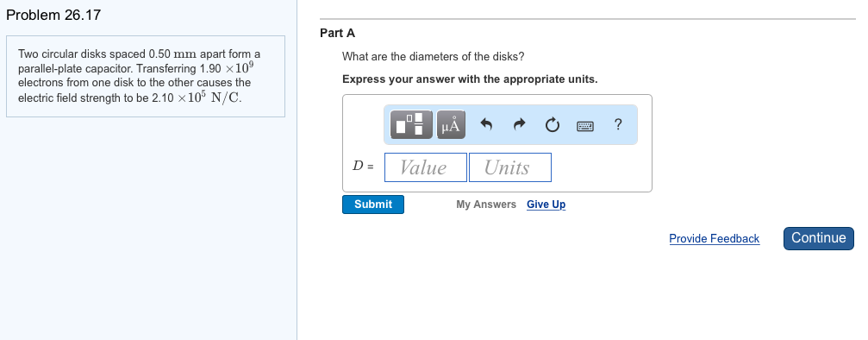Click the Part A label
This screenshot has width=868, height=340.
point(338,34)
